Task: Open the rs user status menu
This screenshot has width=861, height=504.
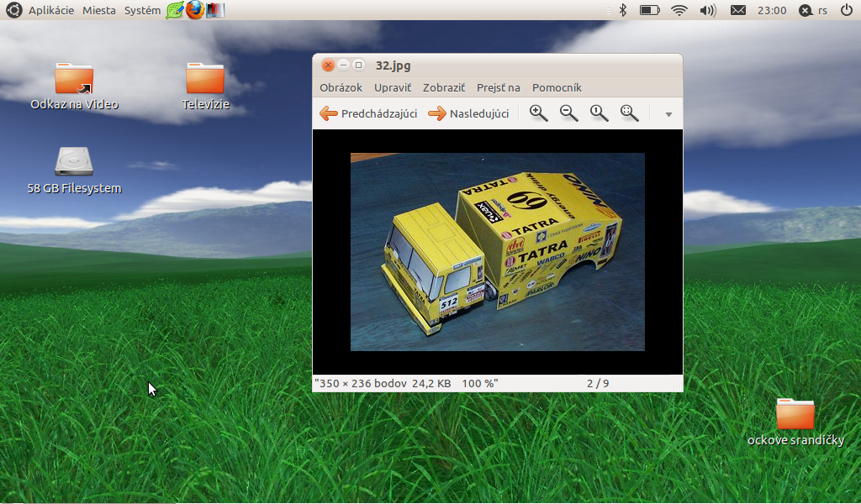Action: click(813, 10)
